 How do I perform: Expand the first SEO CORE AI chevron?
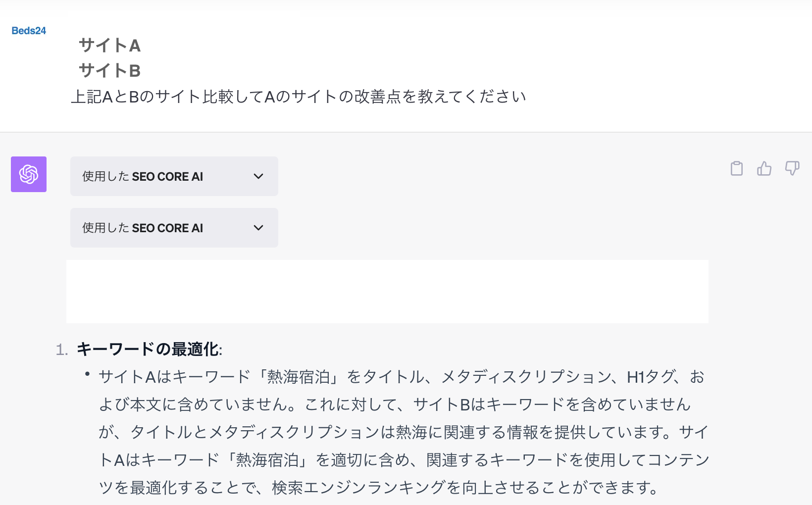point(258,176)
